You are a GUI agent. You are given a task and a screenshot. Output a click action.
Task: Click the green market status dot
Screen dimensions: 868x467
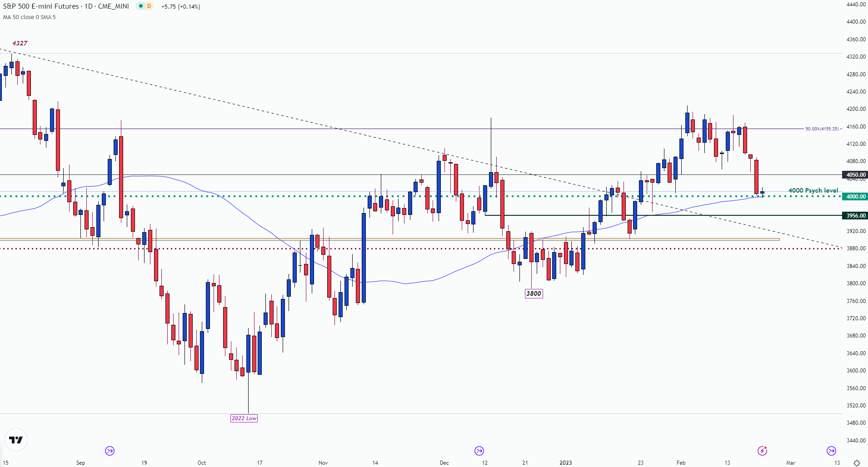coord(141,6)
